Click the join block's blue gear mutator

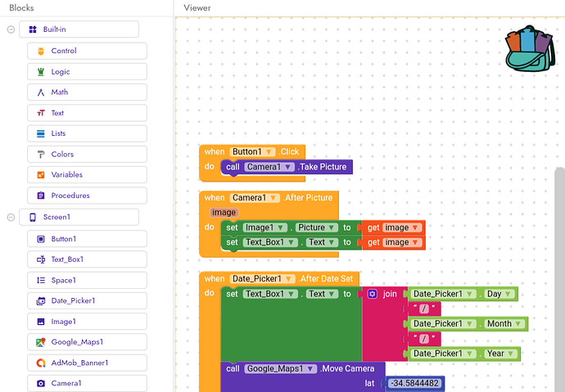(373, 294)
